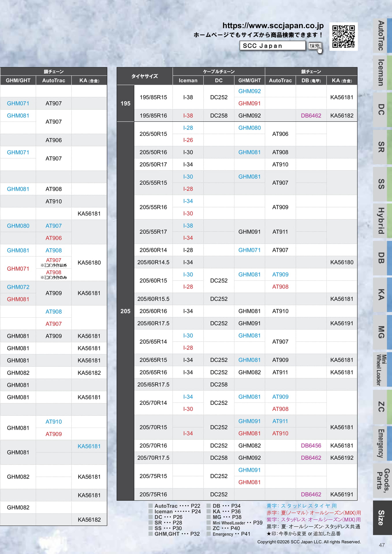Click the GHM072 cell in the left table

(x=18, y=287)
